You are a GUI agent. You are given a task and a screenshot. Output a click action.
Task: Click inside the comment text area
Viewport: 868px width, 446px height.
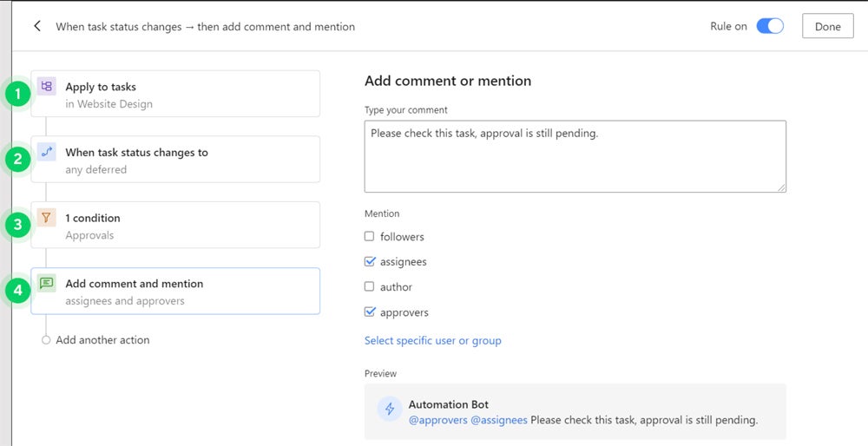[575, 156]
